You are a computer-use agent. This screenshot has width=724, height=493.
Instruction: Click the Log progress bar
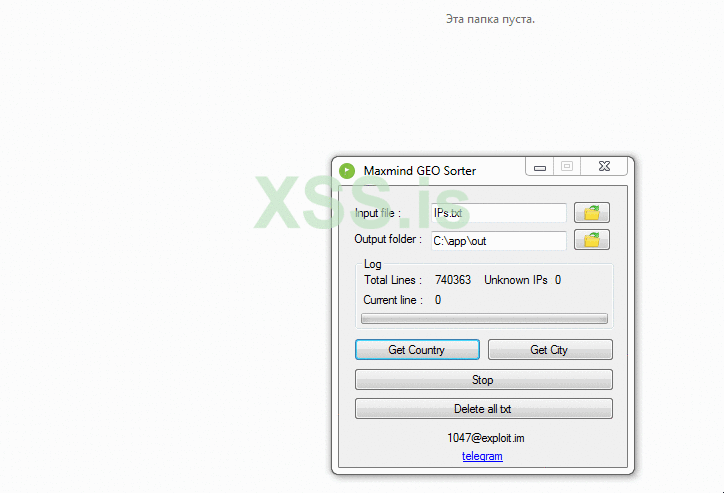click(x=484, y=319)
